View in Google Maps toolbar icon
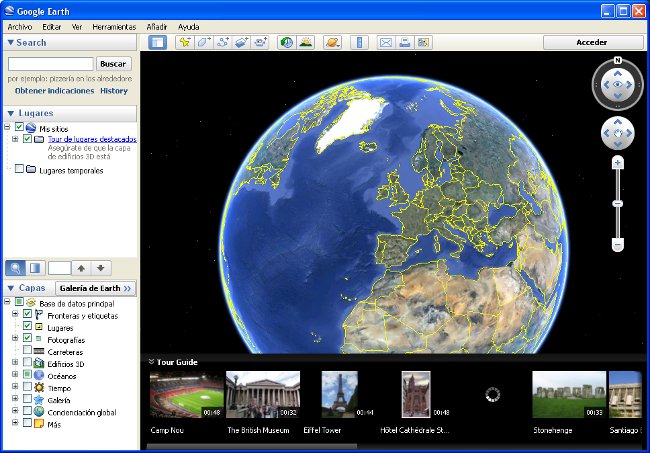The image size is (650, 453). coord(423,42)
